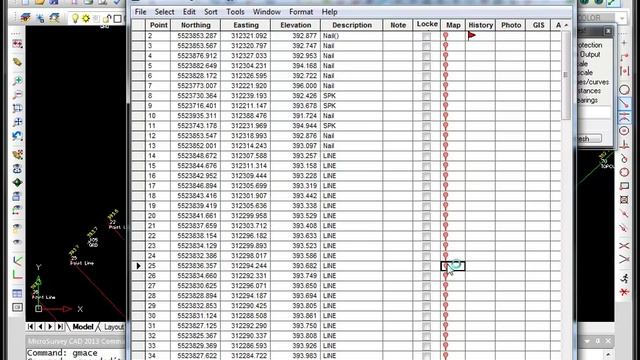Toggle Locked checkbox for point 16
This screenshot has height=360, width=640.
[426, 176]
